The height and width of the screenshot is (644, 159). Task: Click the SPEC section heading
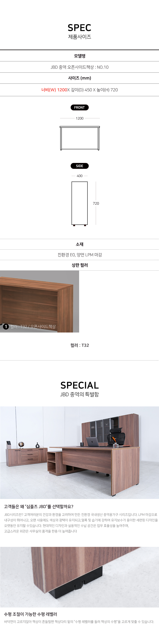click(x=79, y=27)
